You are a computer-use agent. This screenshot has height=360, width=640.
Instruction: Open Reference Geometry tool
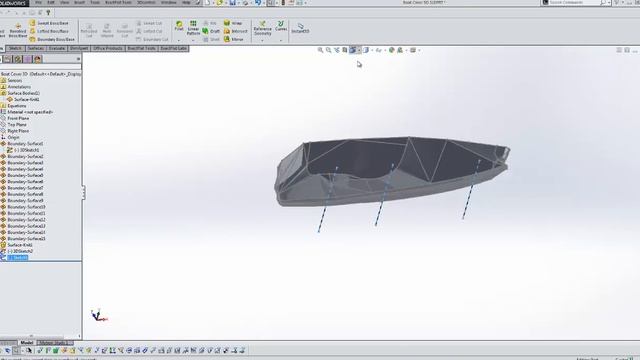pos(262,28)
